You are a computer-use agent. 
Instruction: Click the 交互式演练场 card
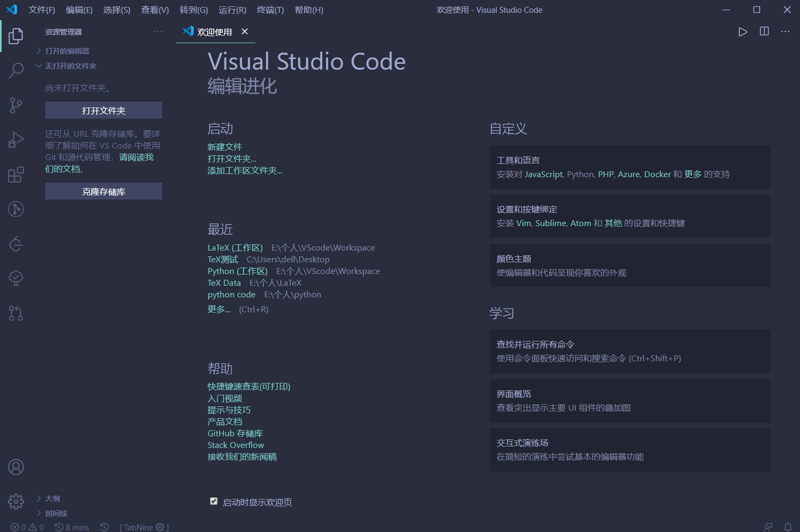[630, 450]
